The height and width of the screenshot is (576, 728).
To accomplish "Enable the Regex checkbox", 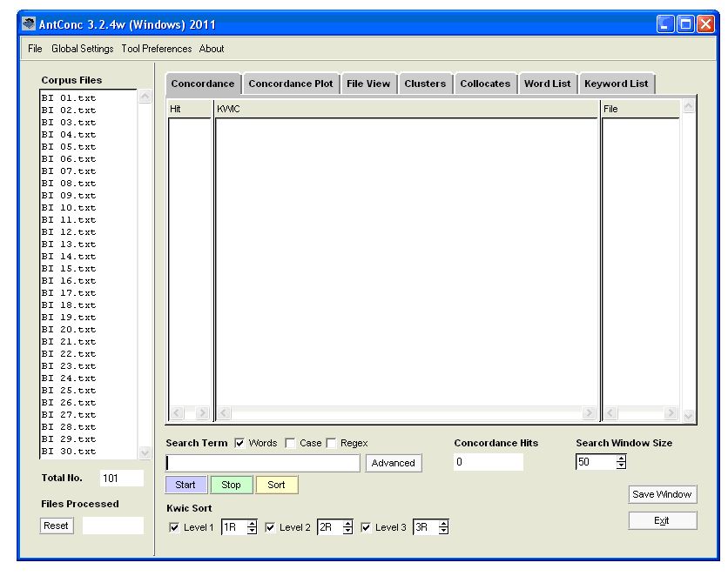I will (331, 444).
